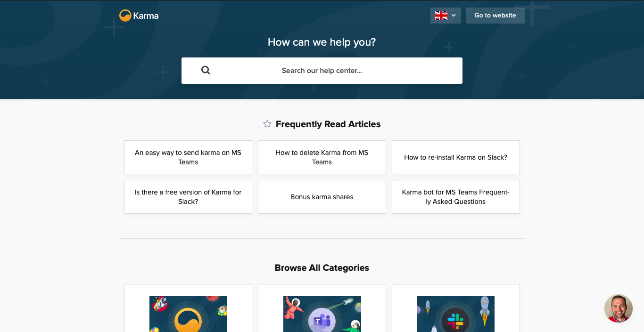644x332 pixels.
Task: Expand the language dropdown chevron
Action: [454, 16]
